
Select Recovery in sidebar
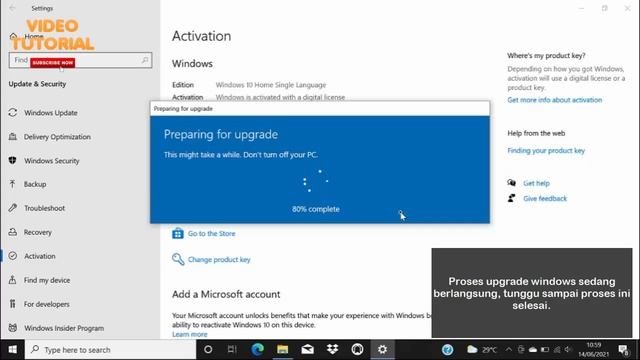point(38,232)
